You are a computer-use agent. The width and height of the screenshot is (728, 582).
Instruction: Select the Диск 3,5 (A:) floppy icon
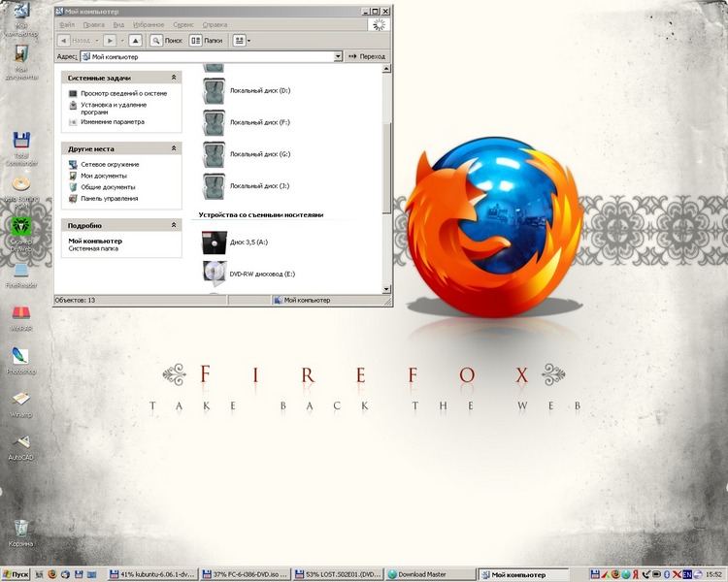pyautogui.click(x=214, y=242)
